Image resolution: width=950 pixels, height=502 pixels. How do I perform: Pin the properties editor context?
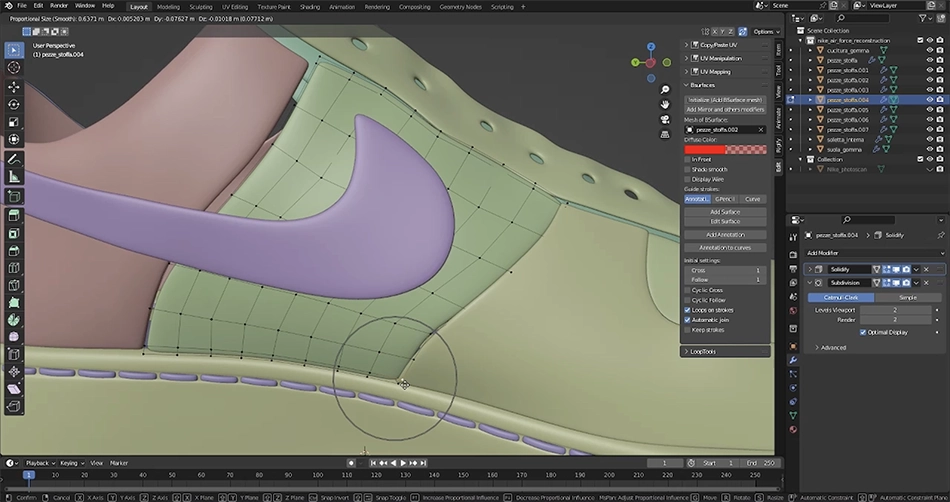(940, 235)
